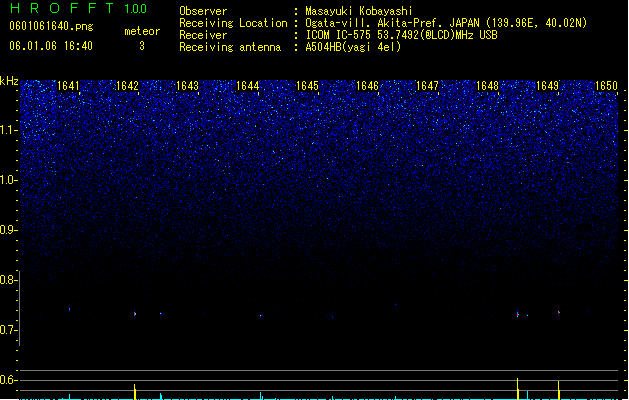
Task: Click the tallest yellow spike near 1648
Action: pos(517,388)
